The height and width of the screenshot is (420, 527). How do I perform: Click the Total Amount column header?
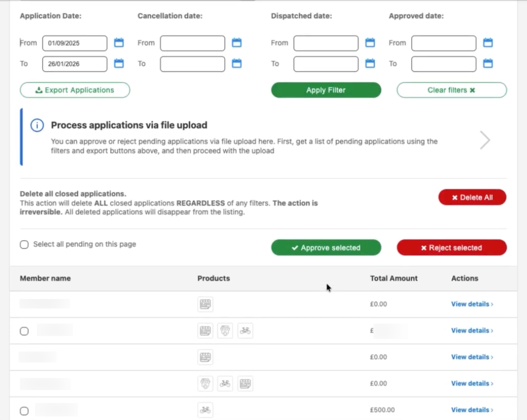(x=393, y=278)
